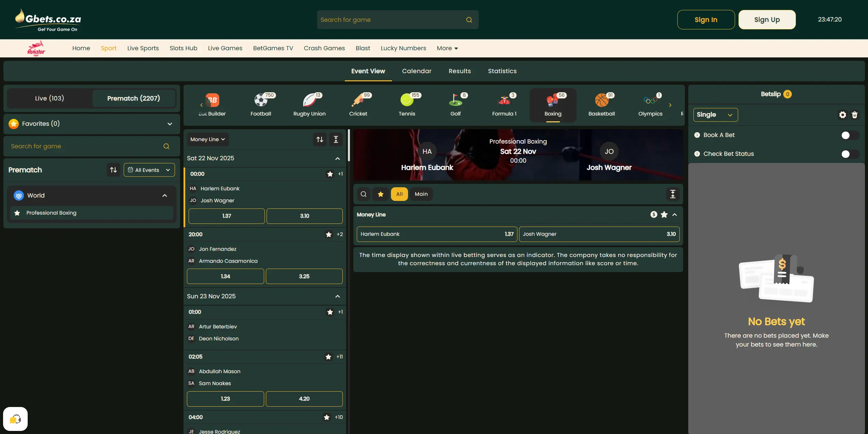
Task: Open market search with magnifier icon
Action: coord(363,194)
